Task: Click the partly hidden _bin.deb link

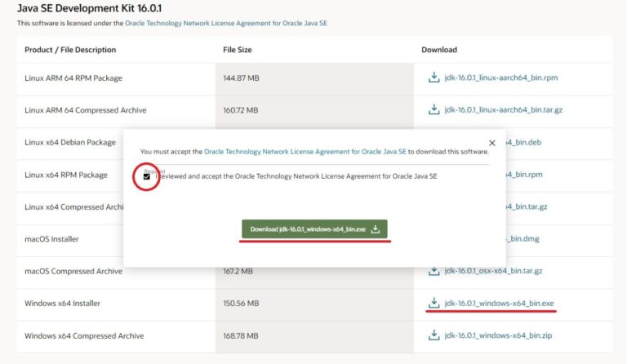Action: tap(524, 142)
